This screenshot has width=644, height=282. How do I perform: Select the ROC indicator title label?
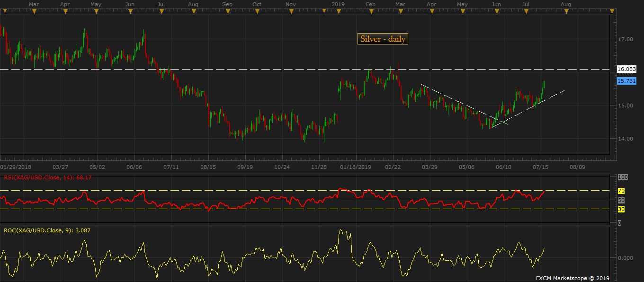(47, 230)
